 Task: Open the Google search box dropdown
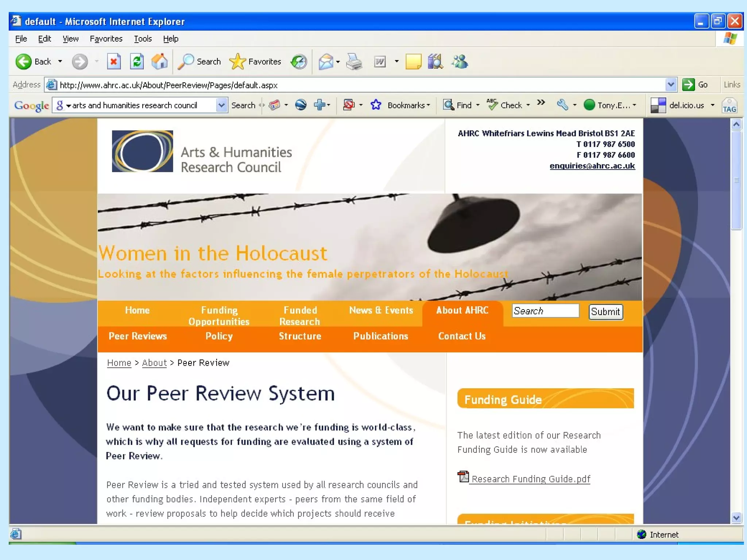[221, 105]
